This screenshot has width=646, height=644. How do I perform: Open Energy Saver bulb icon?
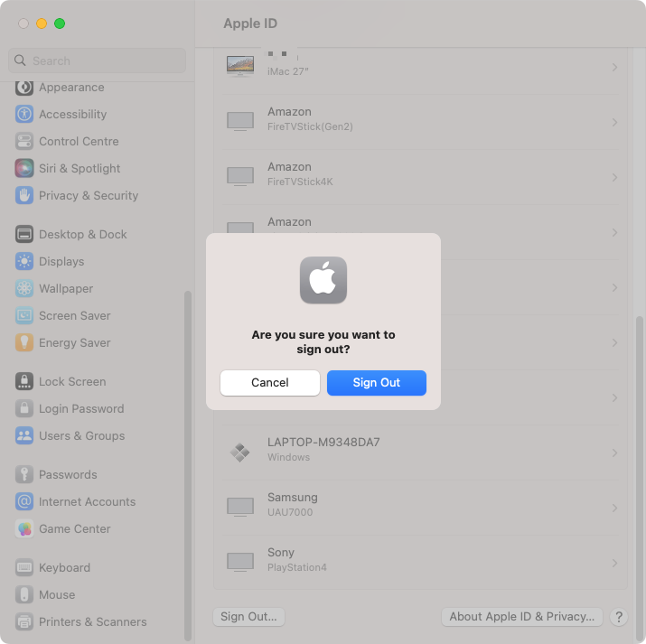coord(24,342)
